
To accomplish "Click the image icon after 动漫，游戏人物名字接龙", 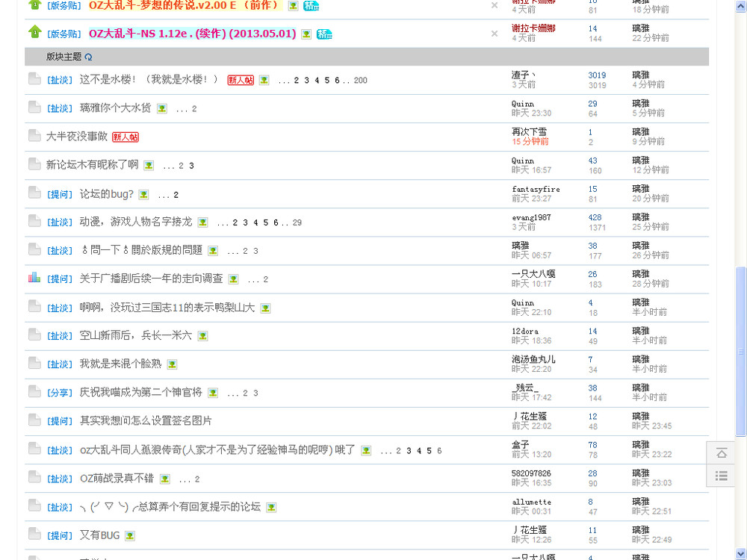I will 203,223.
